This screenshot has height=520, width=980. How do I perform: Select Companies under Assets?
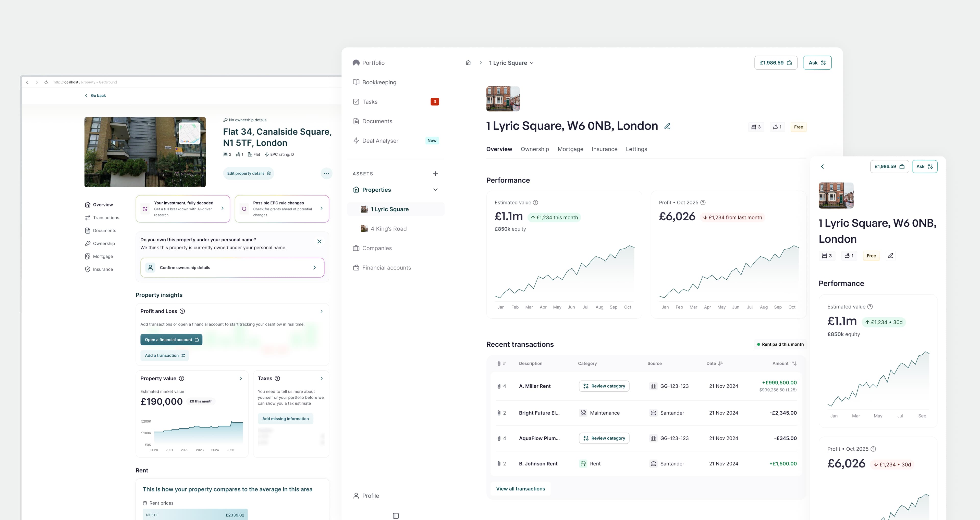[x=377, y=248]
